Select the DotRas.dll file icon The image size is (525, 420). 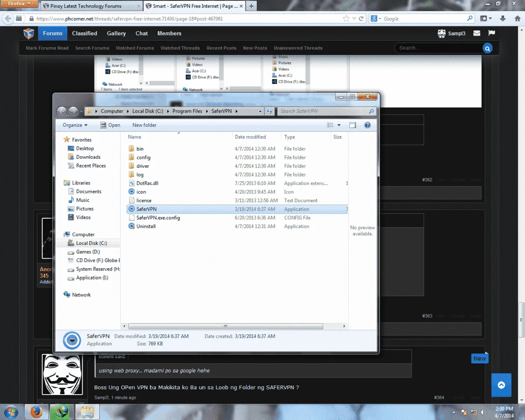132,183
